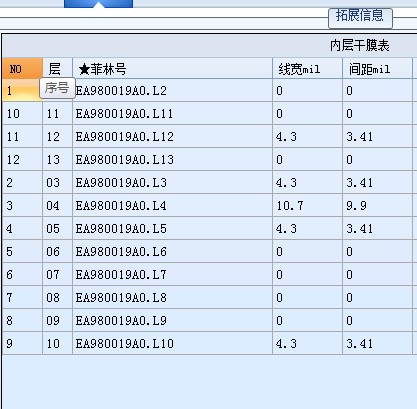Click the 间距mil column header

point(378,69)
